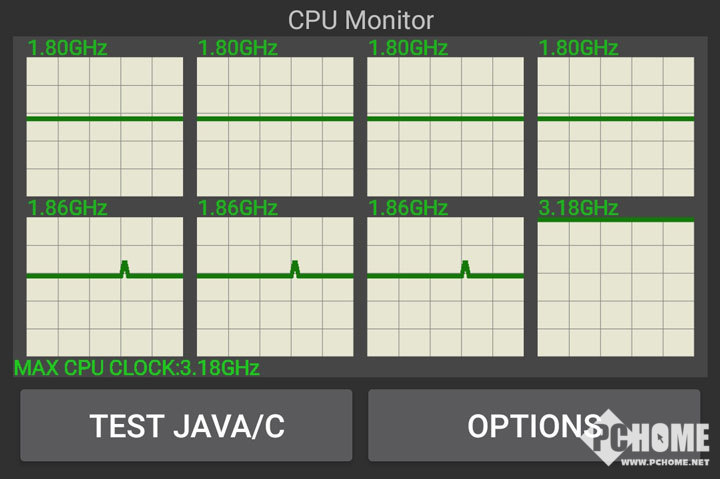
Task: Click the PCHOME watermark logo
Action: [645, 438]
